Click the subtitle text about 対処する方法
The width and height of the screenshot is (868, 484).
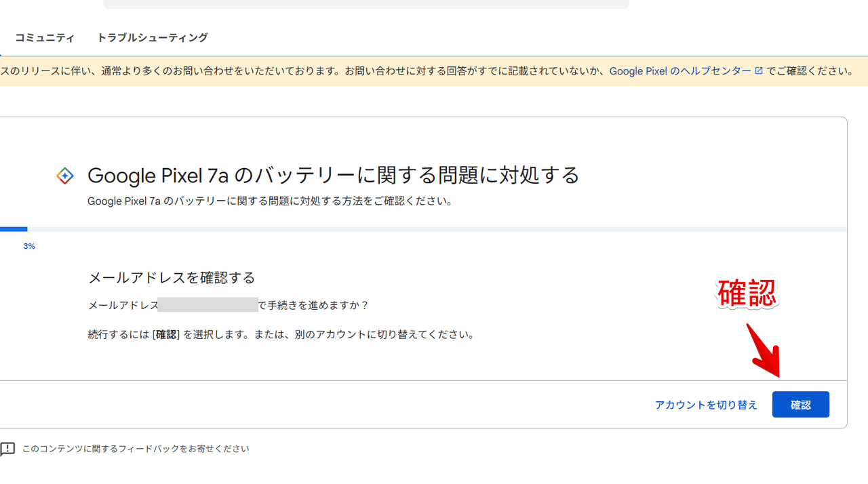click(x=271, y=201)
